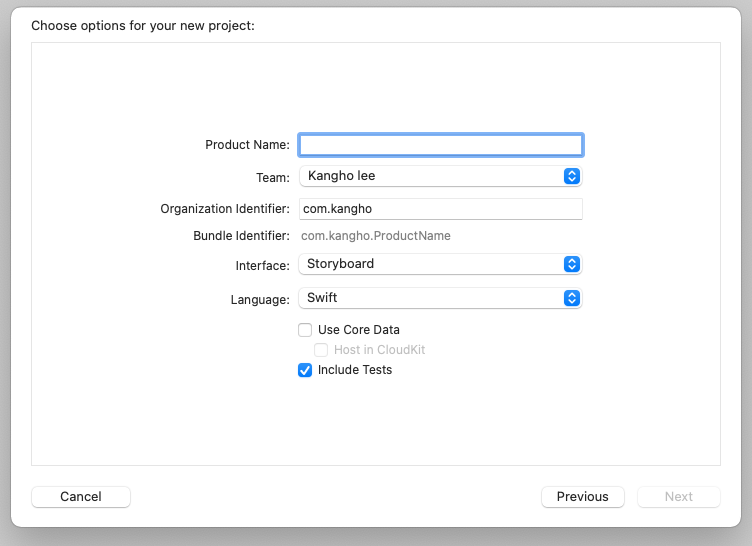Click the "Organization Identifier:" label
752x546 pixels.
225,209
